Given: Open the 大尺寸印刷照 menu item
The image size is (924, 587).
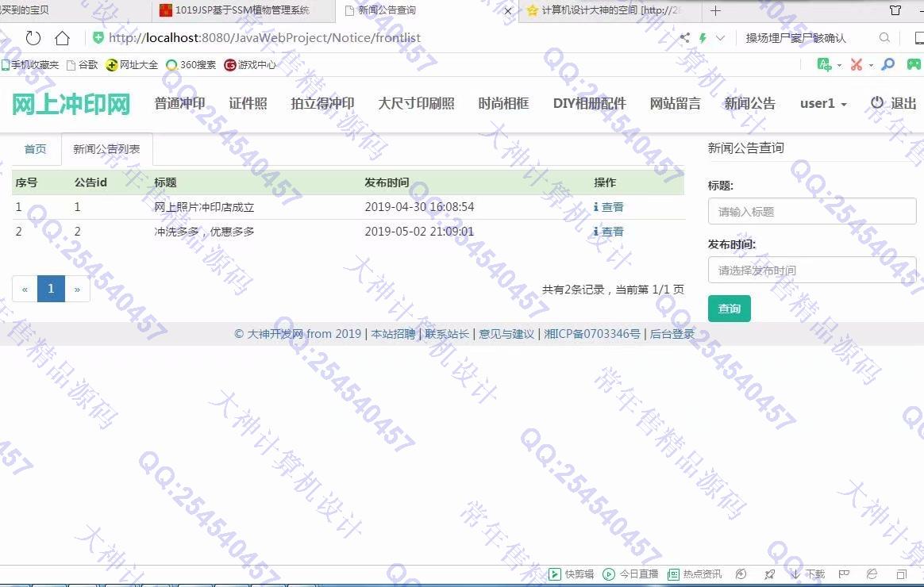Looking at the screenshot, I should (416, 104).
